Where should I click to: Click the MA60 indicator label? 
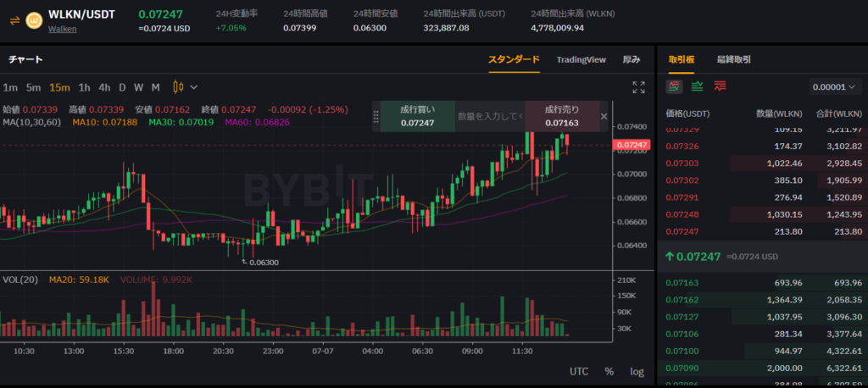(x=257, y=122)
